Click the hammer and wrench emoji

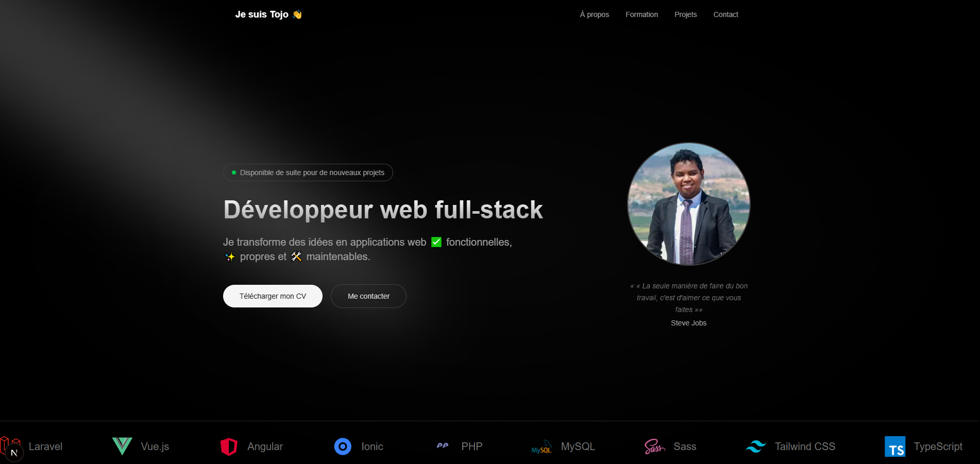click(x=296, y=256)
